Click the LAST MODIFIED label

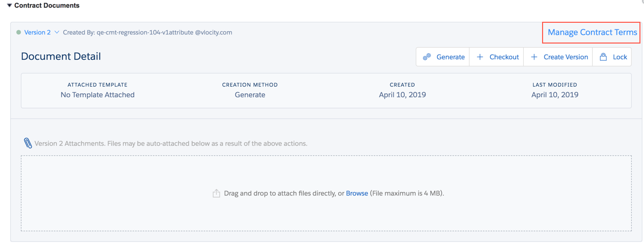tap(555, 85)
